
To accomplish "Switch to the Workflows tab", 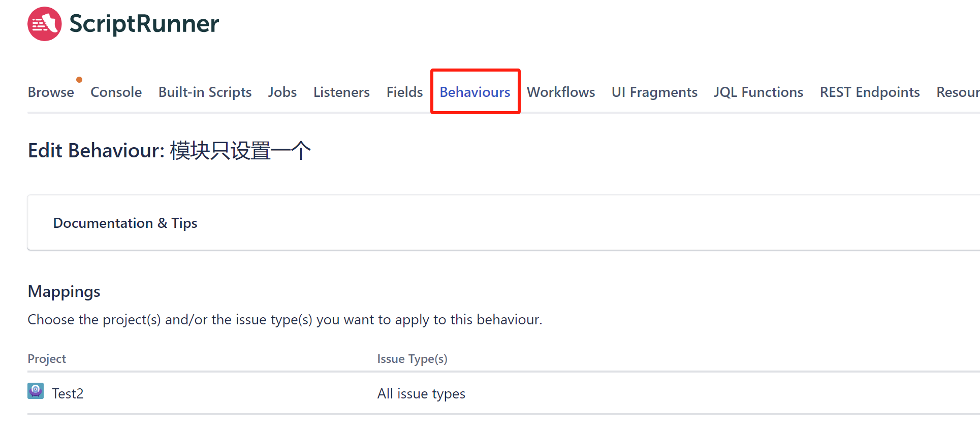I will (x=560, y=92).
